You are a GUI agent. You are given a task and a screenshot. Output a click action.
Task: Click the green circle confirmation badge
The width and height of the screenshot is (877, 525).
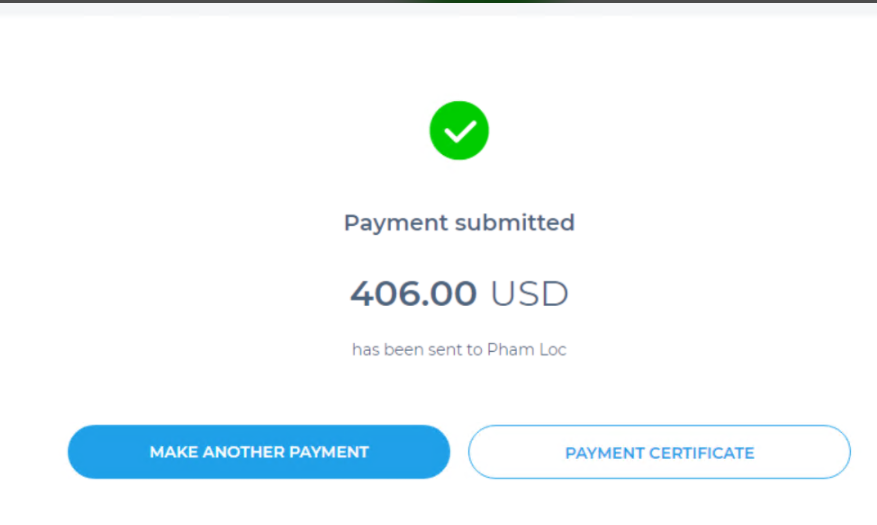pyautogui.click(x=459, y=131)
